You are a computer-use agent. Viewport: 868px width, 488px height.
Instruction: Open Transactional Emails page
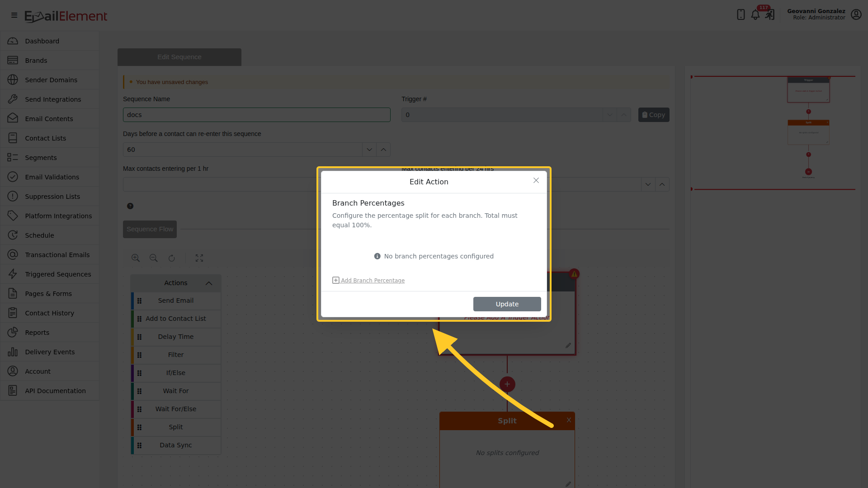pos(50,255)
